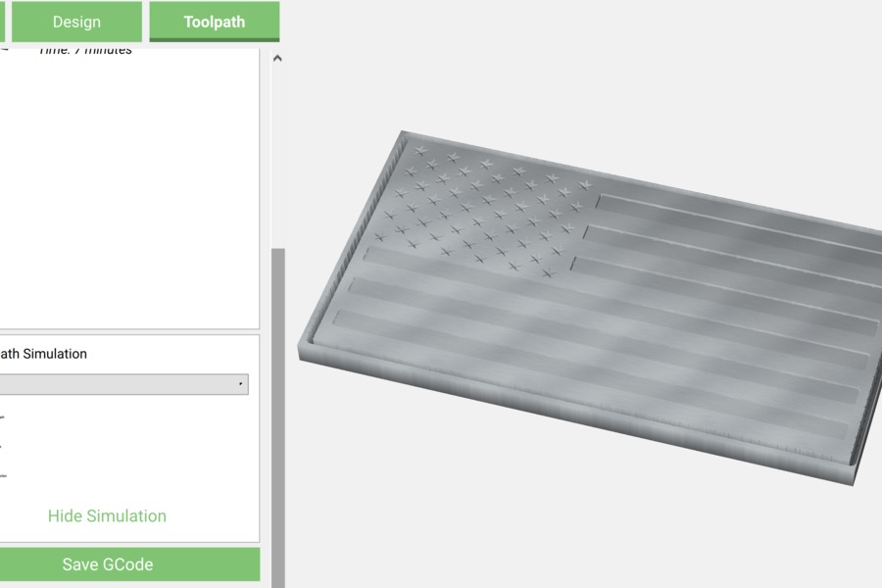Screen dimensions: 882x588
Task: Hide the simulation preview
Action: click(x=107, y=516)
